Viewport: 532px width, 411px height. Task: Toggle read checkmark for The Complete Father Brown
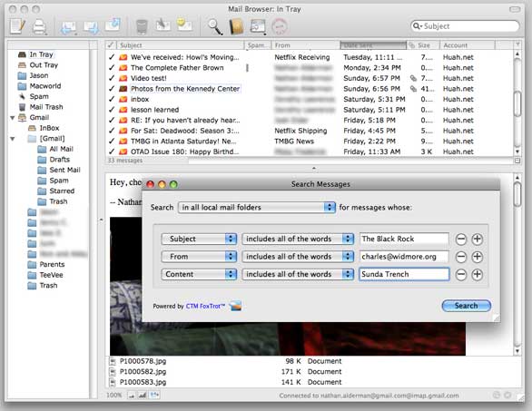coord(112,67)
